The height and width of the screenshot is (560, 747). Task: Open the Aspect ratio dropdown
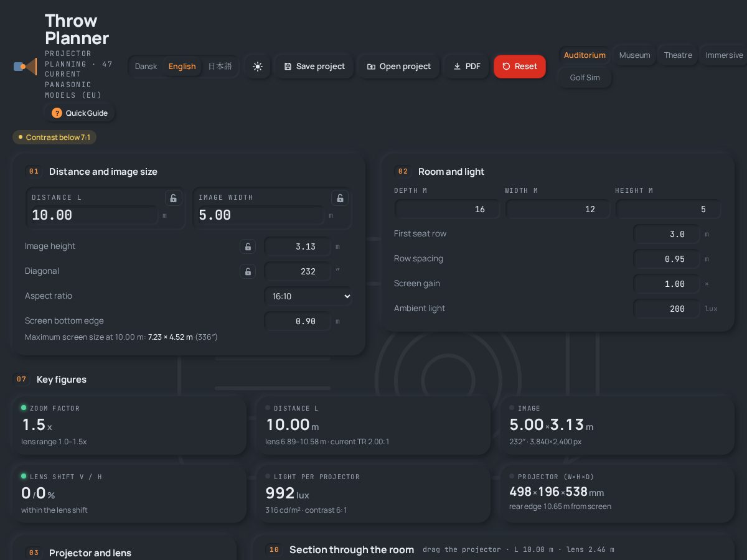[x=308, y=296]
